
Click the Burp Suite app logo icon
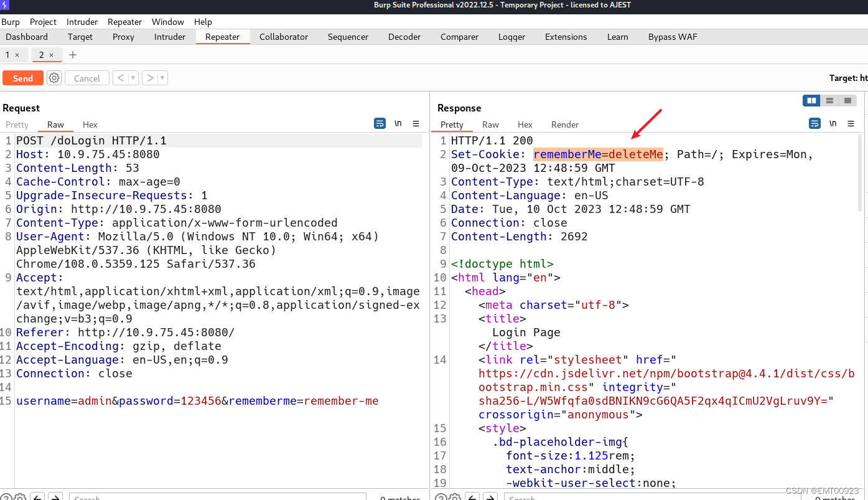coord(4,5)
